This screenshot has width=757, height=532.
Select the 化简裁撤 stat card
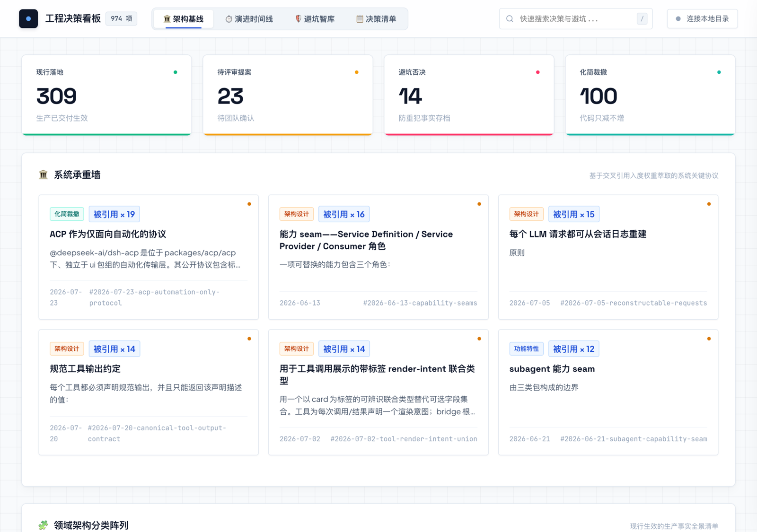(x=650, y=95)
